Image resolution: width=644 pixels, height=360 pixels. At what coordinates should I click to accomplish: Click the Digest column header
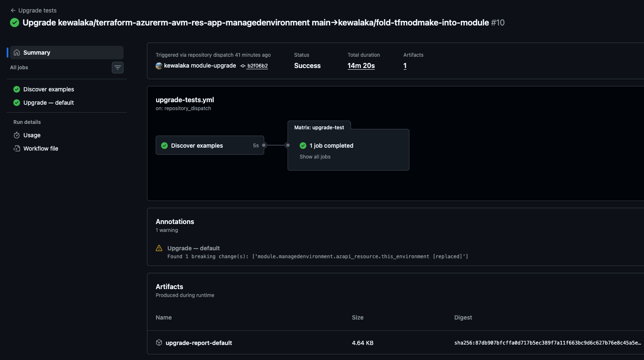pyautogui.click(x=463, y=317)
